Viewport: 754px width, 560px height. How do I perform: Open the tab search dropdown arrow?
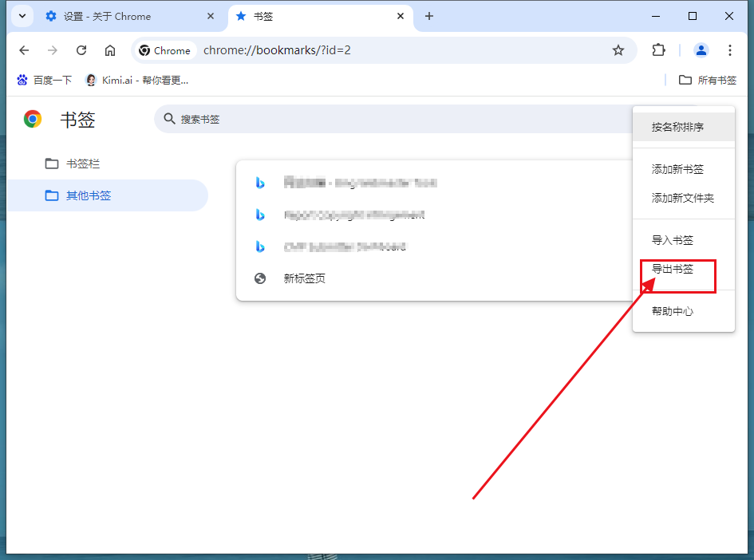coord(22,16)
